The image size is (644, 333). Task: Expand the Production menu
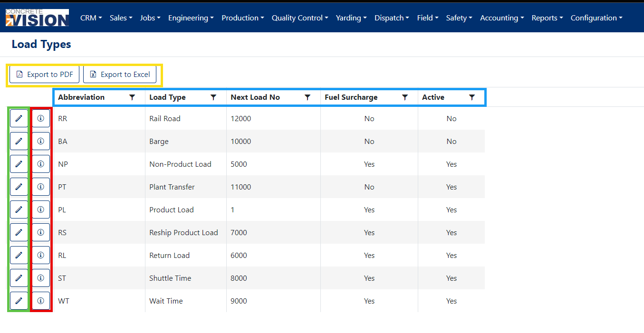click(x=243, y=18)
